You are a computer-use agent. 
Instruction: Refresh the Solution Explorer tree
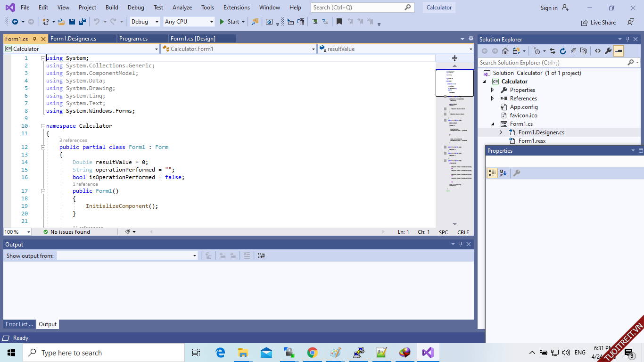(563, 51)
